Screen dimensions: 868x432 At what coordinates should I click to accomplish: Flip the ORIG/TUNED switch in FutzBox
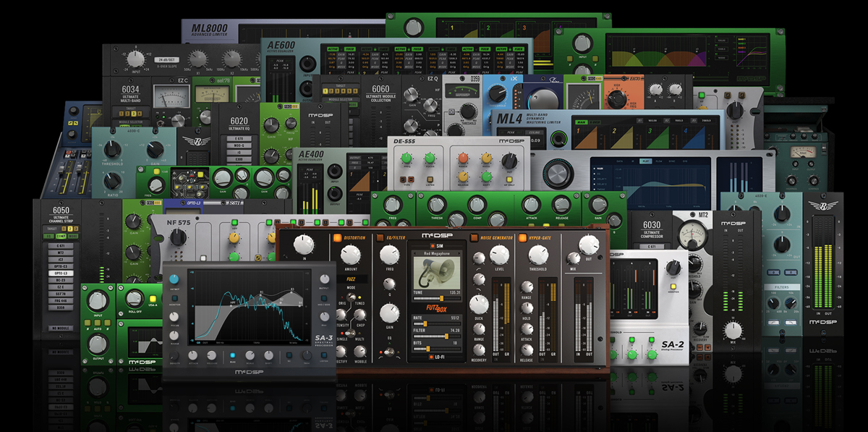(x=349, y=296)
